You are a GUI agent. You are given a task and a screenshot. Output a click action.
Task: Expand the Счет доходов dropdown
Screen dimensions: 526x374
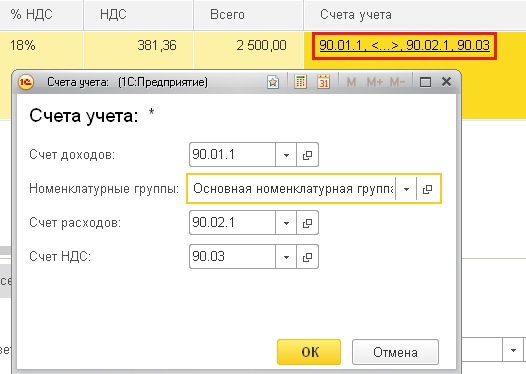pos(286,155)
